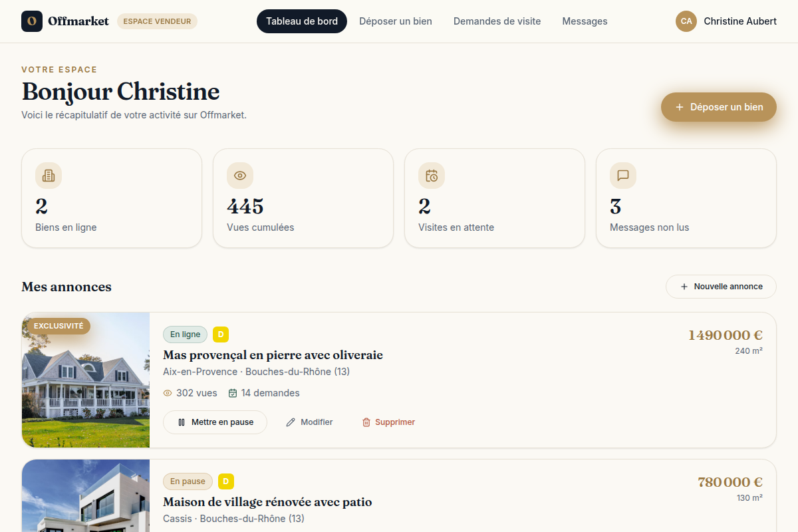The height and width of the screenshot is (532, 798).
Task: Click the Offmarket logo icon
Action: coord(32,21)
